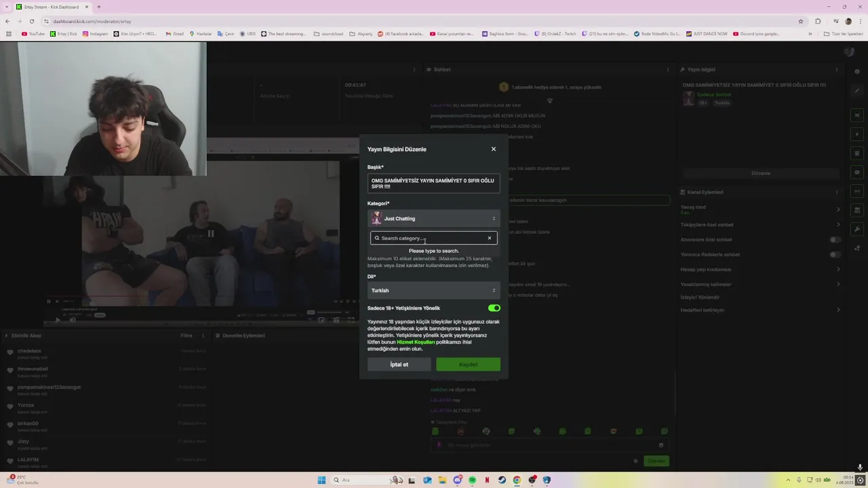Open Yayın bilgisi panel options menu

837,70
